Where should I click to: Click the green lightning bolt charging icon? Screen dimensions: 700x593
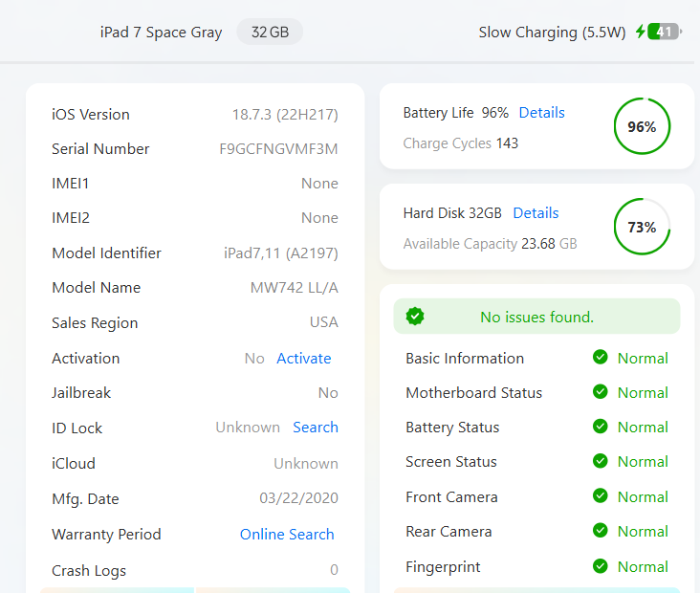[x=641, y=32]
